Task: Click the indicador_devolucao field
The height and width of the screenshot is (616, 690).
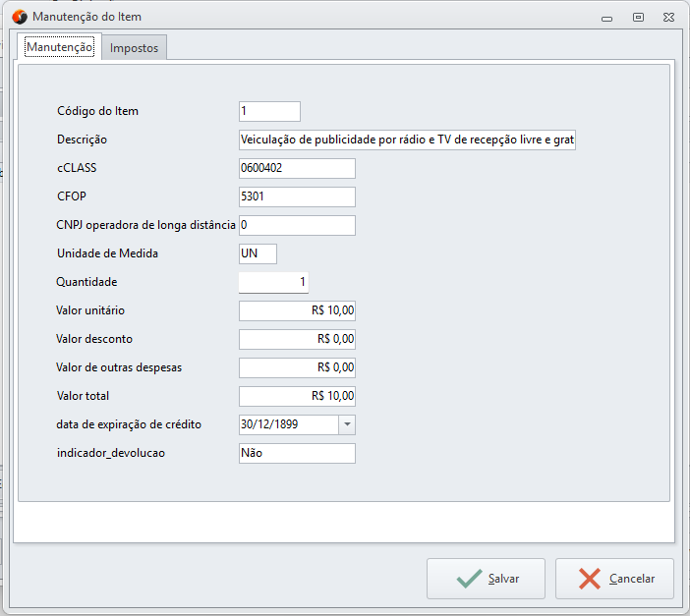Action: click(x=297, y=454)
